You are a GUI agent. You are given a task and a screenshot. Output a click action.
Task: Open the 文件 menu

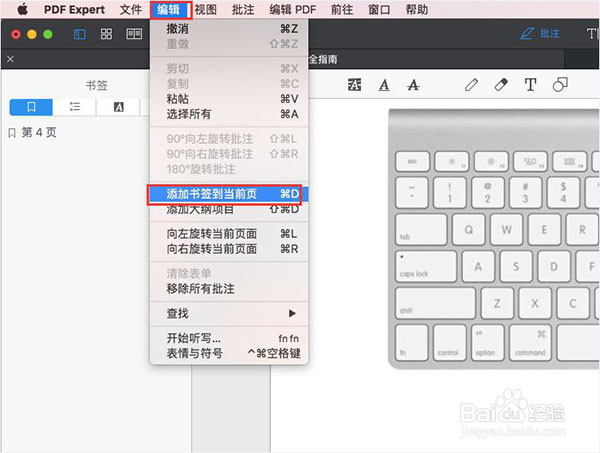pos(130,10)
